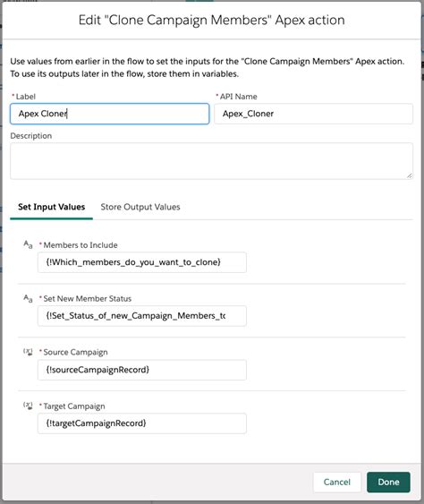Screen dimensions: 424x504
Task: Switch to the Store Output Values tab
Action: coord(140,207)
